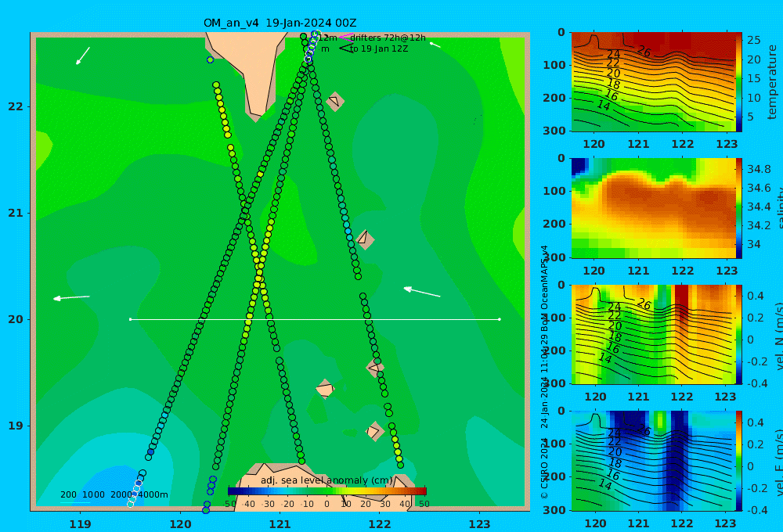Screen dimensions: 783x532
Task: Open the salinity cross-section panel
Action: coord(653,208)
